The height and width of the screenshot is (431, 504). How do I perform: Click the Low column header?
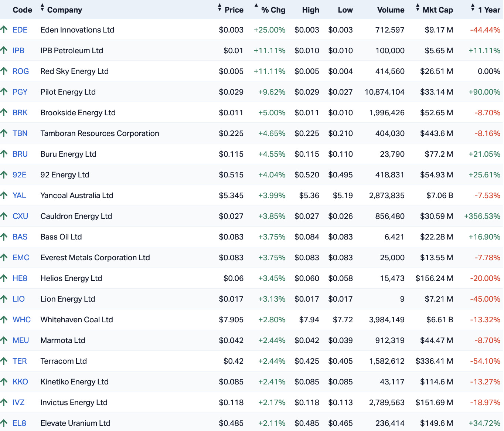tap(345, 10)
